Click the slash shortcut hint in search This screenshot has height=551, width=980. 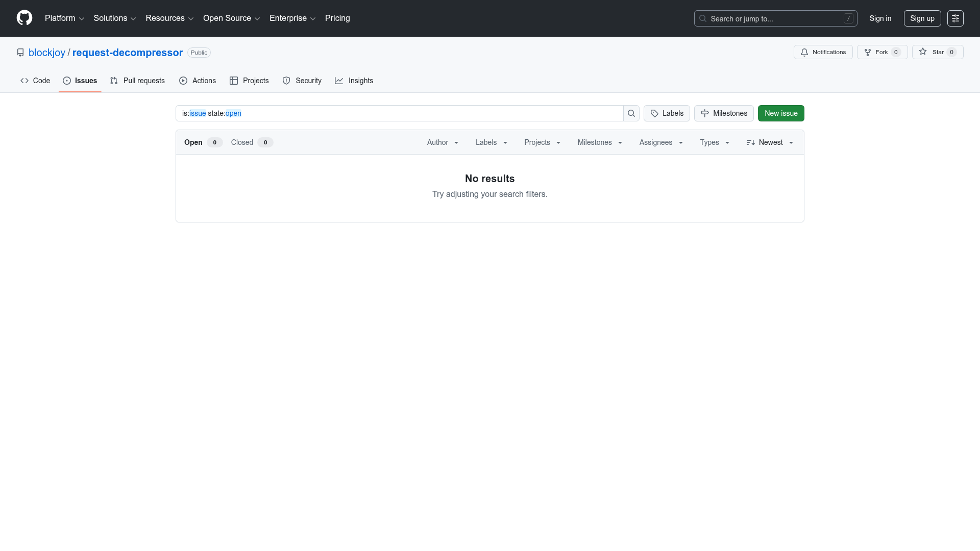[848, 18]
